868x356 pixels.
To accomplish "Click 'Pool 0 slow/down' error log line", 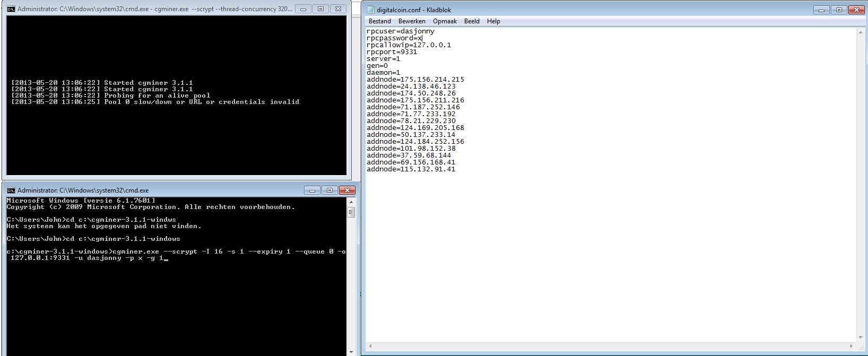I will click(155, 102).
